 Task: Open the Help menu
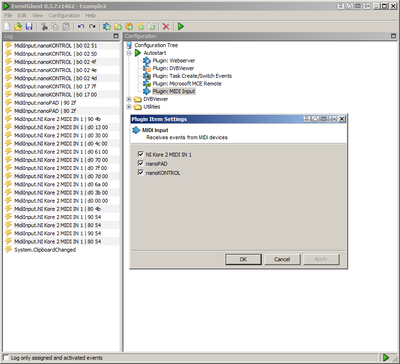91,15
